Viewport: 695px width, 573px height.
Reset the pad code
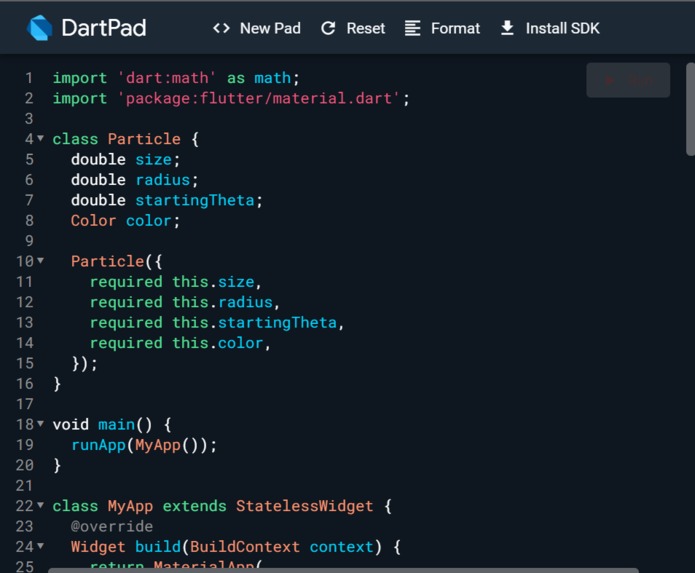pos(353,28)
